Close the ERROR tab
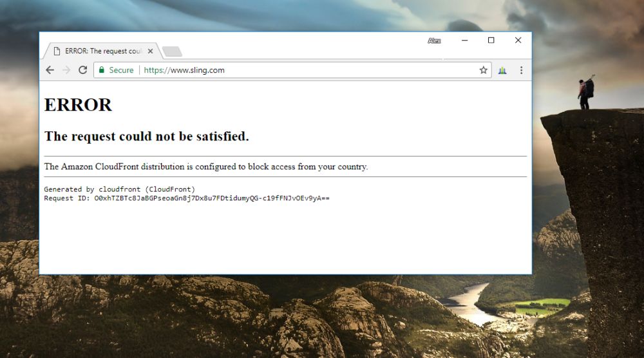644x358 pixels. [150, 52]
